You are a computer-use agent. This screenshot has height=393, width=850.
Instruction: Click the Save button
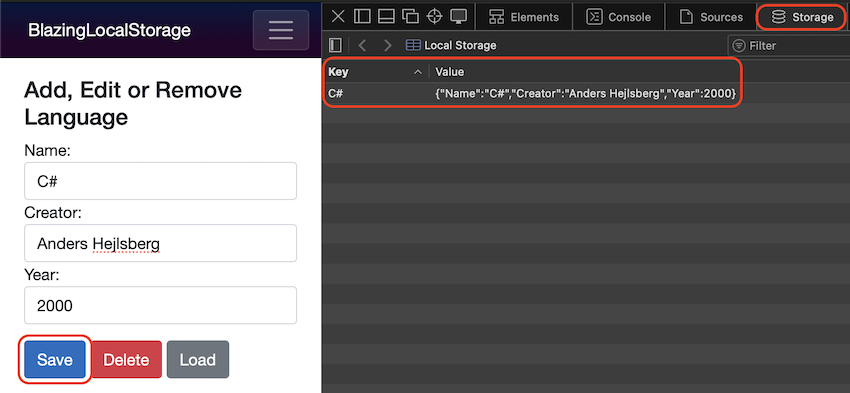pyautogui.click(x=55, y=359)
